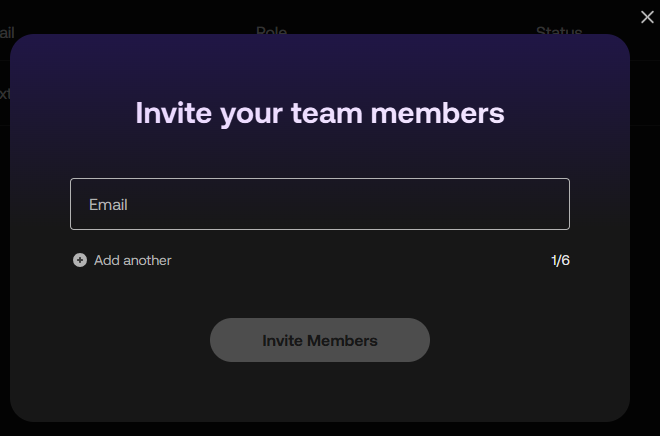Select the Status column header behind the dialog
Screen dimensions: 660x436
(558, 32)
